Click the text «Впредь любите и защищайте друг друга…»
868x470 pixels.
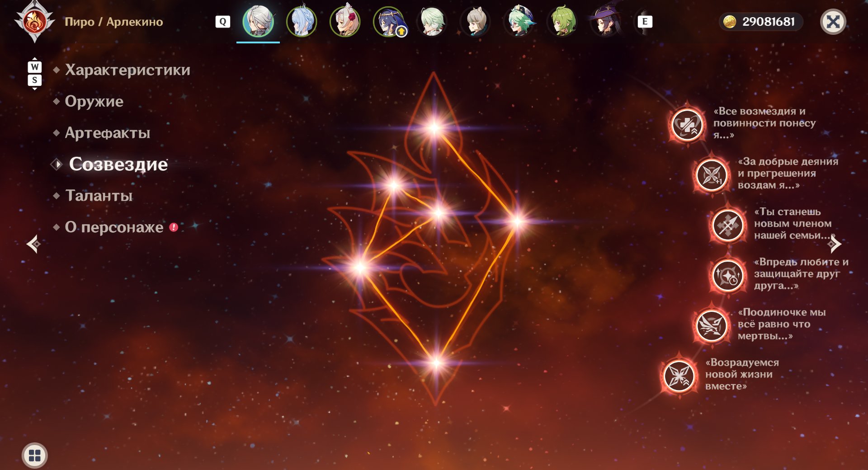point(801,273)
